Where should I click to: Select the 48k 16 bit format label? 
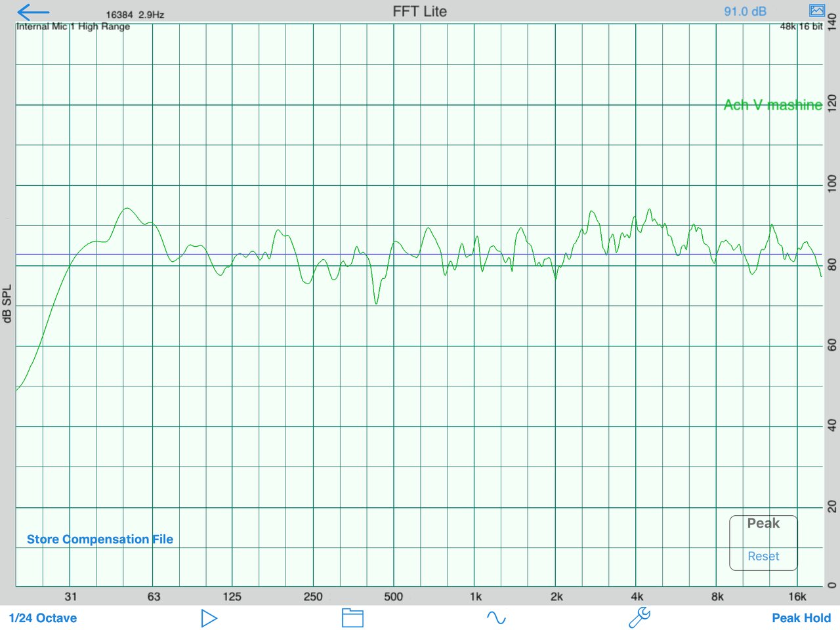point(801,26)
